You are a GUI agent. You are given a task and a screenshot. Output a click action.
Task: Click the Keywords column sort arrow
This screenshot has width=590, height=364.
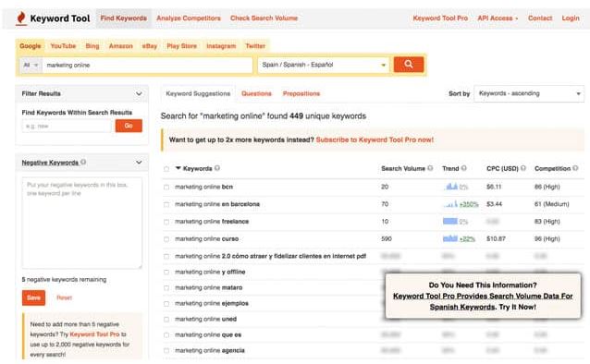tap(178, 168)
